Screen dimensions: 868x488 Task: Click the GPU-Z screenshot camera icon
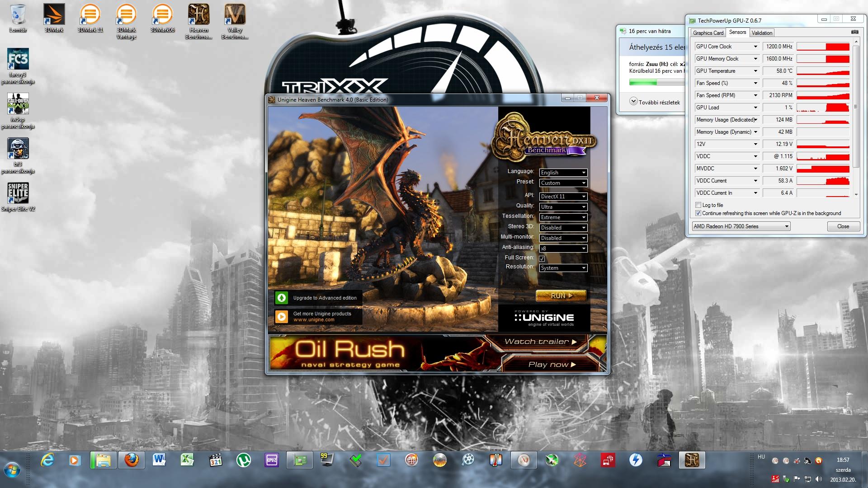point(854,33)
